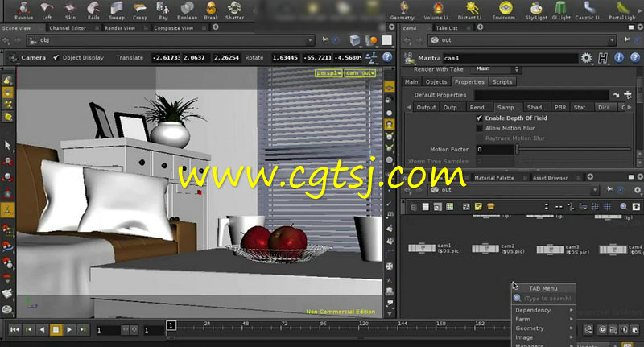This screenshot has height=347, width=644.
Task: Switch to the Mantra Main tab
Action: pyautogui.click(x=411, y=82)
